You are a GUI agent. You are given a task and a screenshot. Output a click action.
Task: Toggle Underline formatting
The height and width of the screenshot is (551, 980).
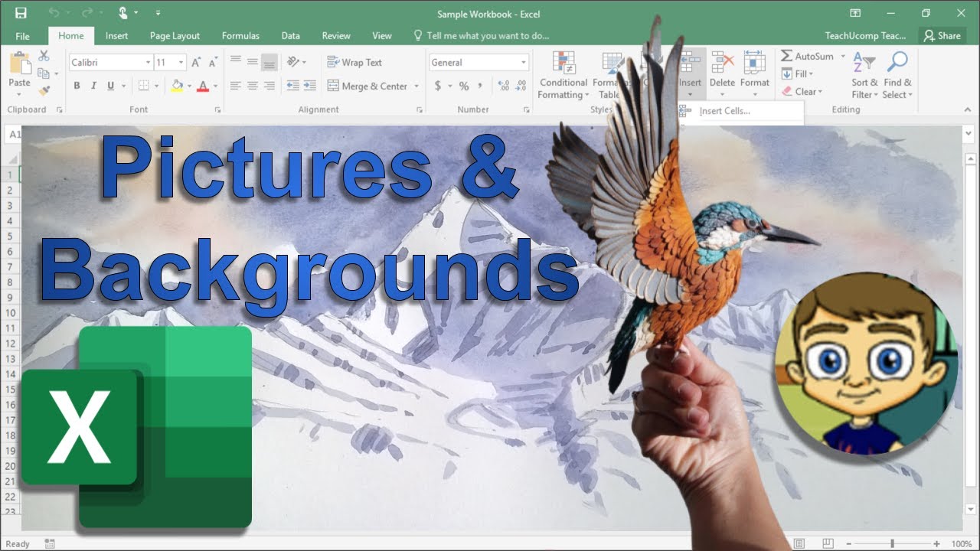click(111, 86)
